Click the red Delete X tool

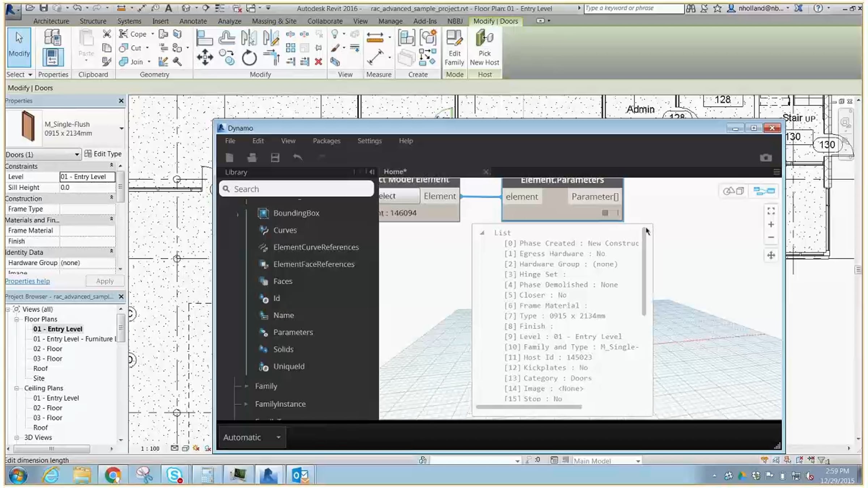click(x=318, y=62)
